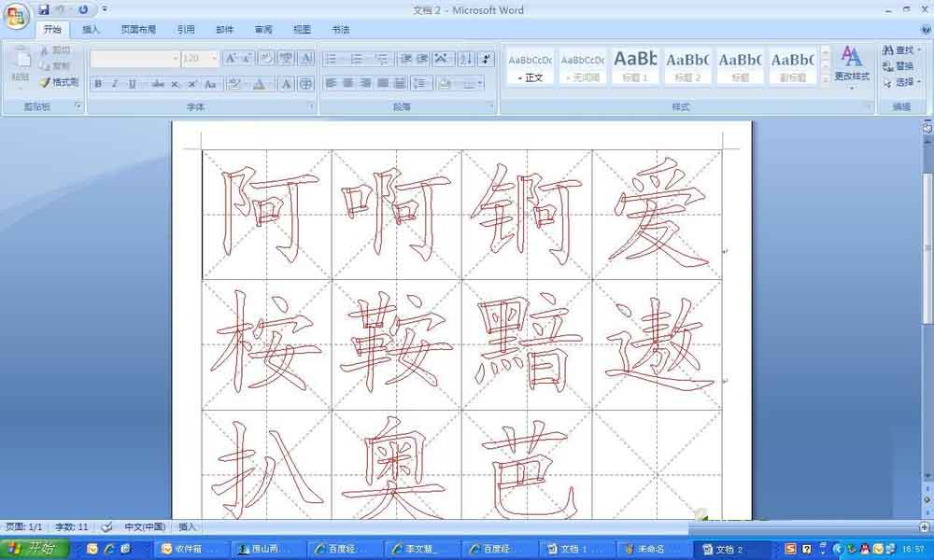Image resolution: width=934 pixels, height=560 pixels.
Task: Open the font size dropdown showing 120
Action: click(x=213, y=58)
